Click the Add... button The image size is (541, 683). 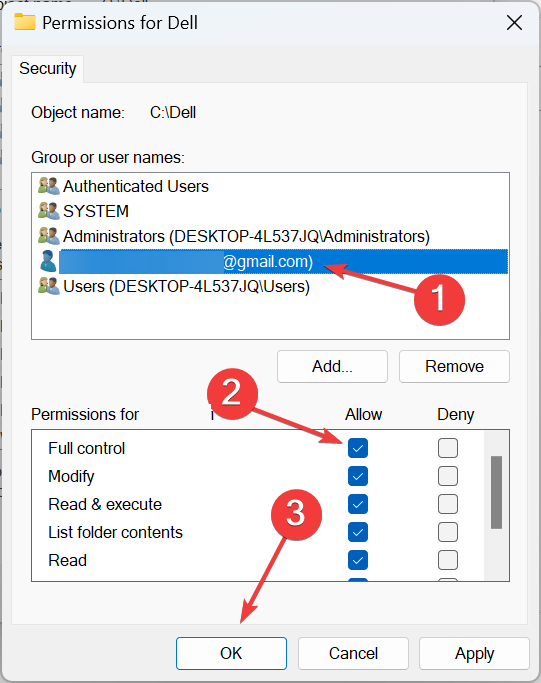[332, 366]
